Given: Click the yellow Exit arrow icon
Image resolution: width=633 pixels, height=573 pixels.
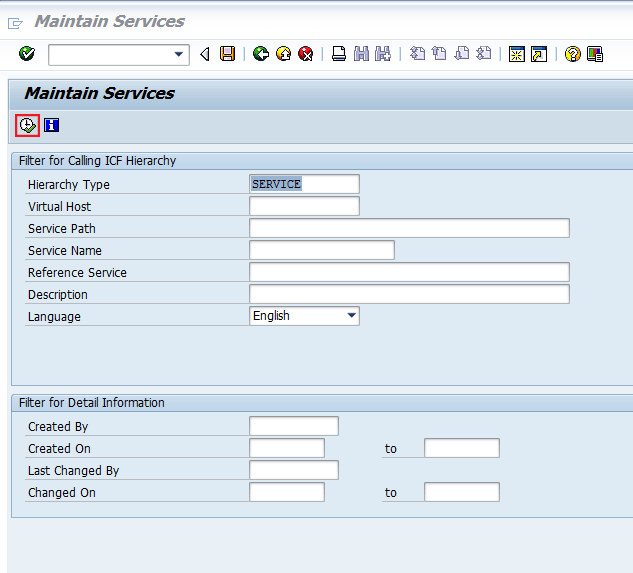Looking at the screenshot, I should click(x=283, y=54).
